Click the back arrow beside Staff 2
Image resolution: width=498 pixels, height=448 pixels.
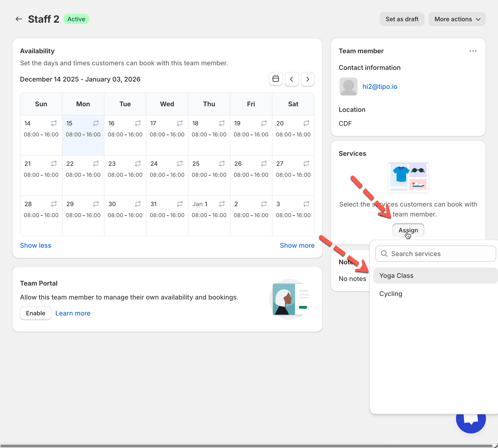pyautogui.click(x=19, y=19)
